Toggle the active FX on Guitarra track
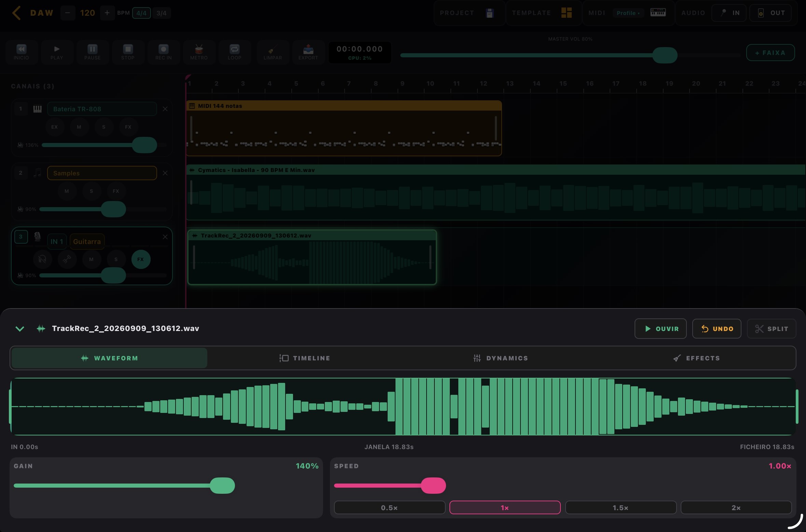This screenshot has height=532, width=806. click(x=140, y=259)
